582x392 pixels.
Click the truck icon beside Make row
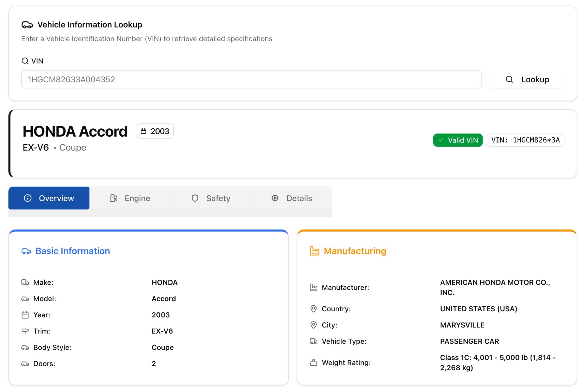coord(25,282)
